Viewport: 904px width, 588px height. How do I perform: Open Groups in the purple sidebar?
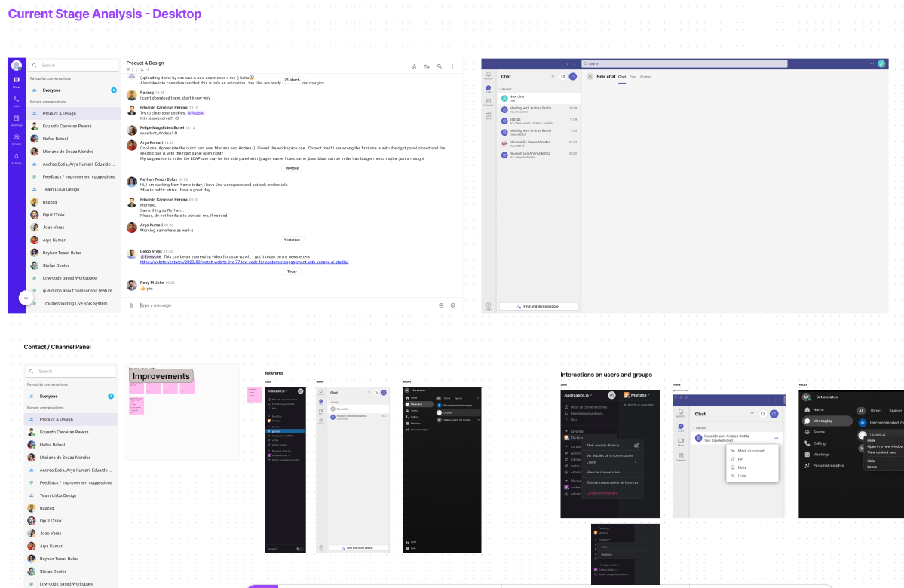[16, 139]
